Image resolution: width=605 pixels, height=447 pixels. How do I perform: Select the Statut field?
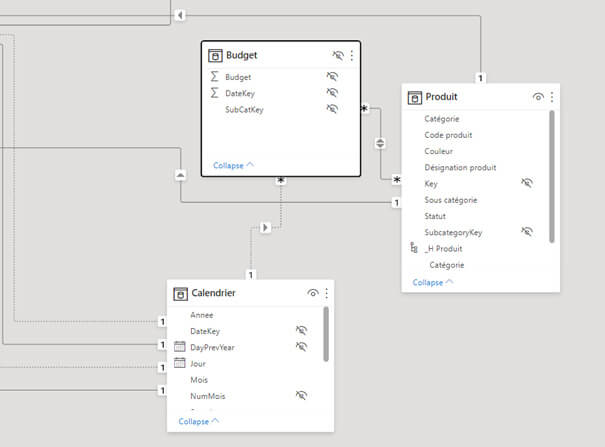(435, 216)
